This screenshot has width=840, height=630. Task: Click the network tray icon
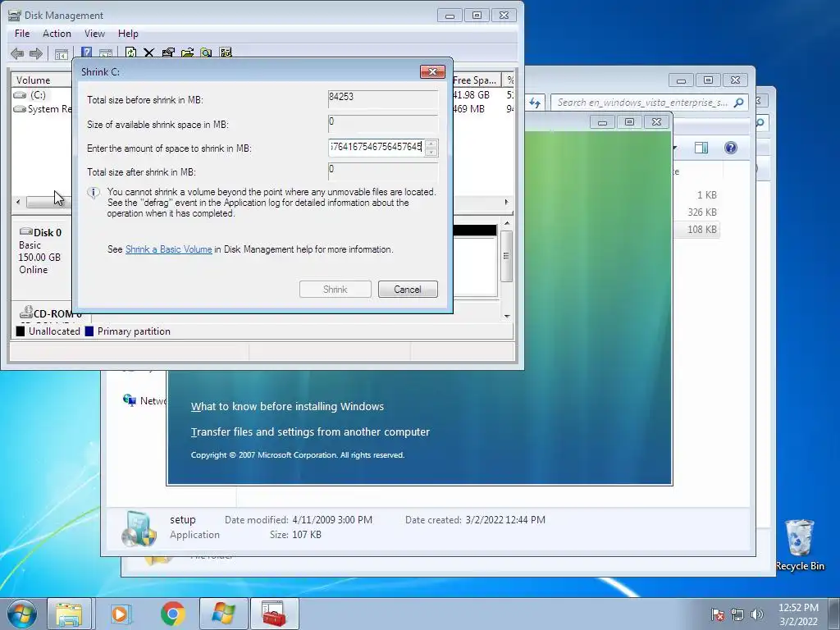pyautogui.click(x=737, y=614)
